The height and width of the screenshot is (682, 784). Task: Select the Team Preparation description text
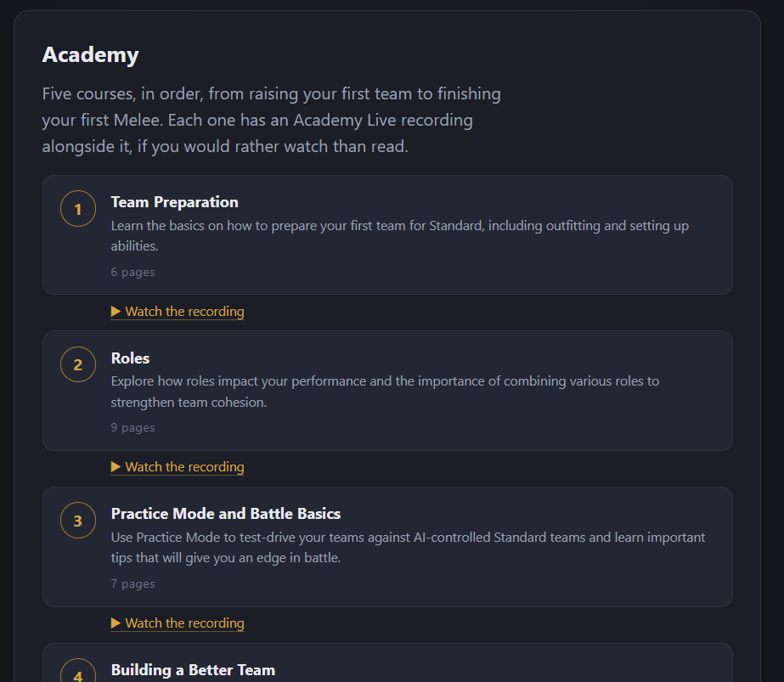coord(400,235)
